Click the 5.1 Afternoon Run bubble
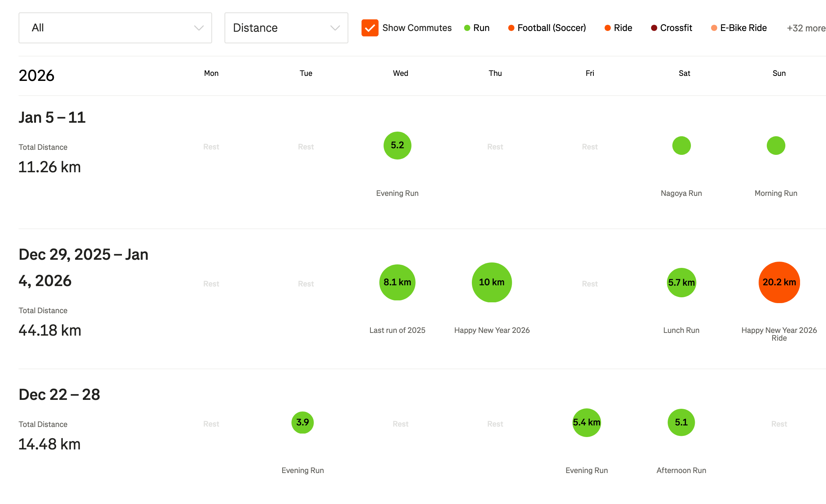 coord(681,422)
